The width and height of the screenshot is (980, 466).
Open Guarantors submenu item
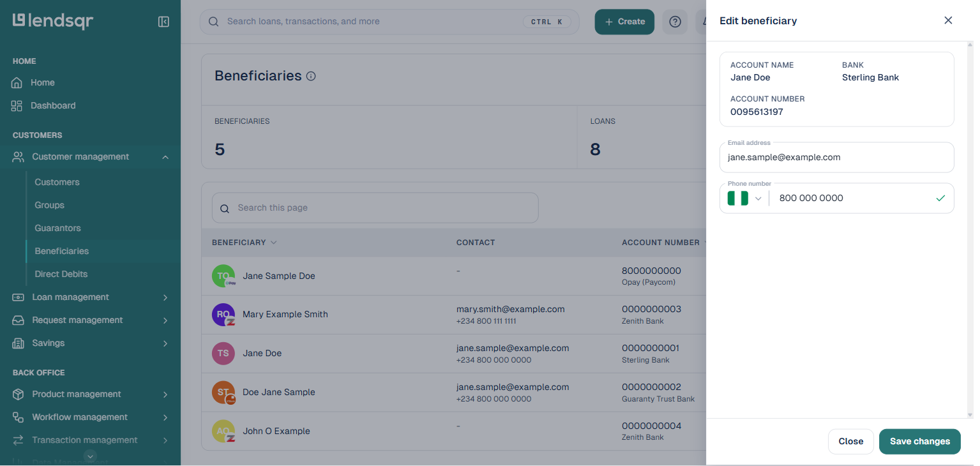point(57,228)
